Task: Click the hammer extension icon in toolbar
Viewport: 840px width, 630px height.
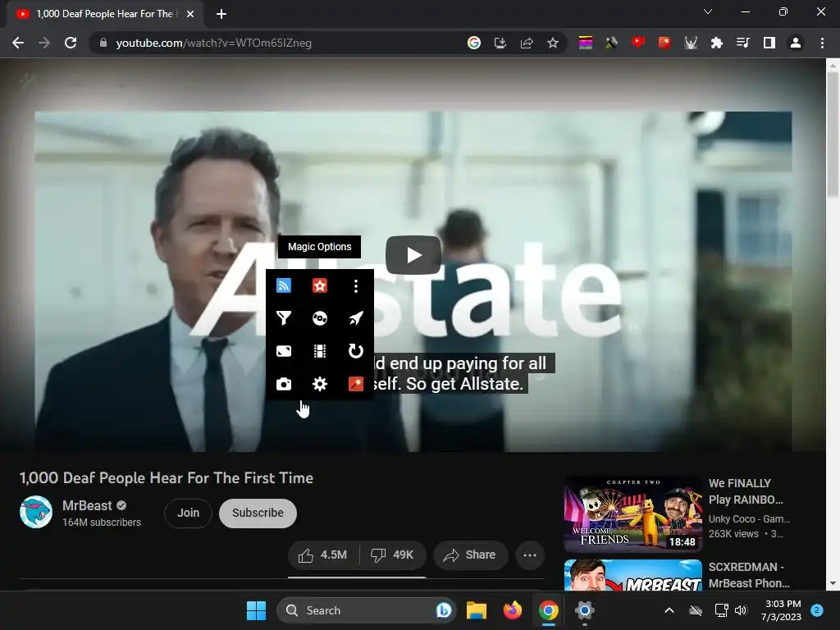Action: 611,43
